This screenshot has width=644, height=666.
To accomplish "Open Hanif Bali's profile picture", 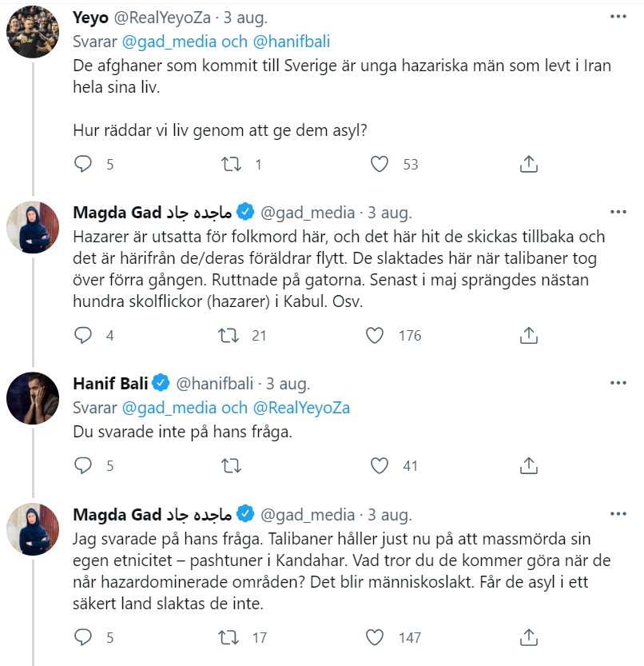I will pyautogui.click(x=33, y=397).
